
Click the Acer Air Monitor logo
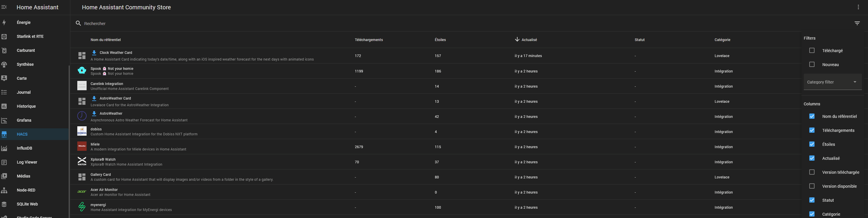coord(82,192)
